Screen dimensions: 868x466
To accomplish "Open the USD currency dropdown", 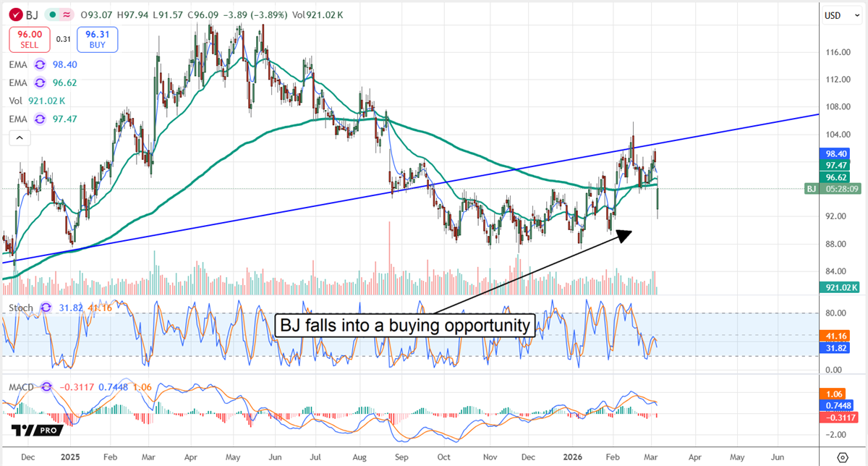I will tap(841, 14).
